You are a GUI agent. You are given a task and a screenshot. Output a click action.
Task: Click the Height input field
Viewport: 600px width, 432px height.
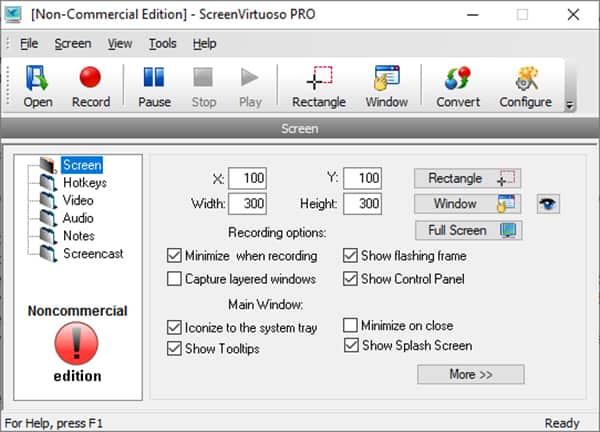click(x=362, y=204)
